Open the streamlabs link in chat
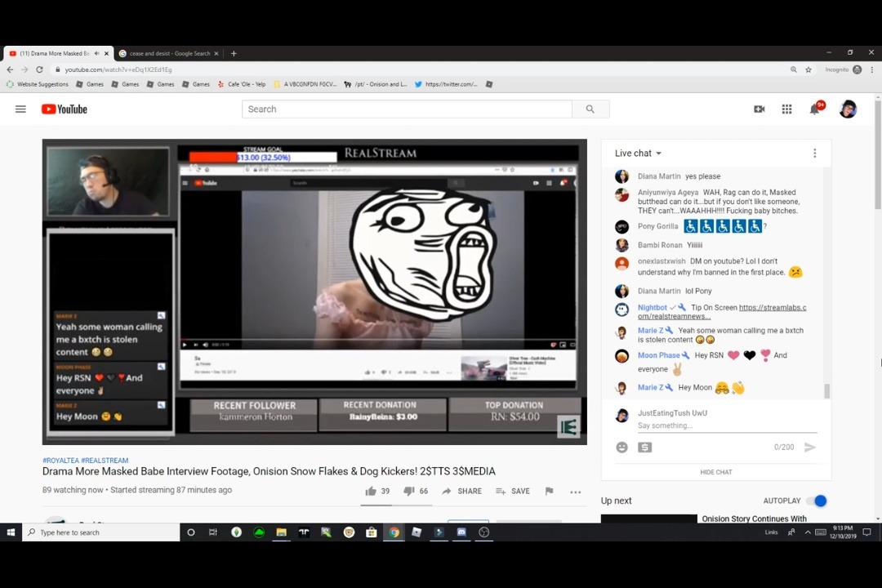The image size is (882, 588). 722,312
